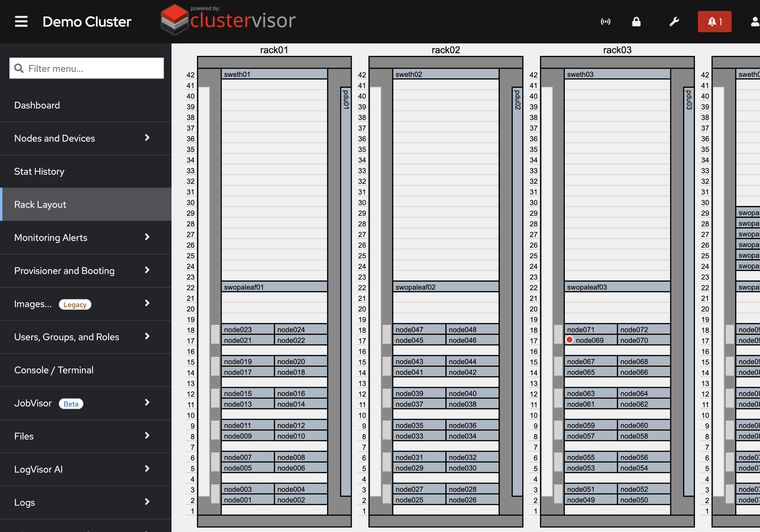Select the pdu03 unit in rack03
Image resolution: width=760 pixels, height=532 pixels.
point(689,291)
